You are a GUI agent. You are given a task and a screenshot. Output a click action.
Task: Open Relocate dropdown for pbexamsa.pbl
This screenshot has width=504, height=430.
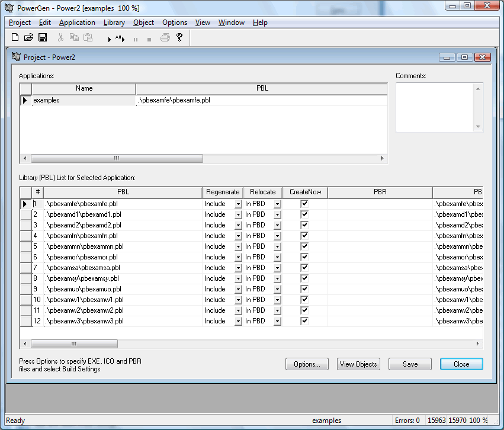[277, 268]
